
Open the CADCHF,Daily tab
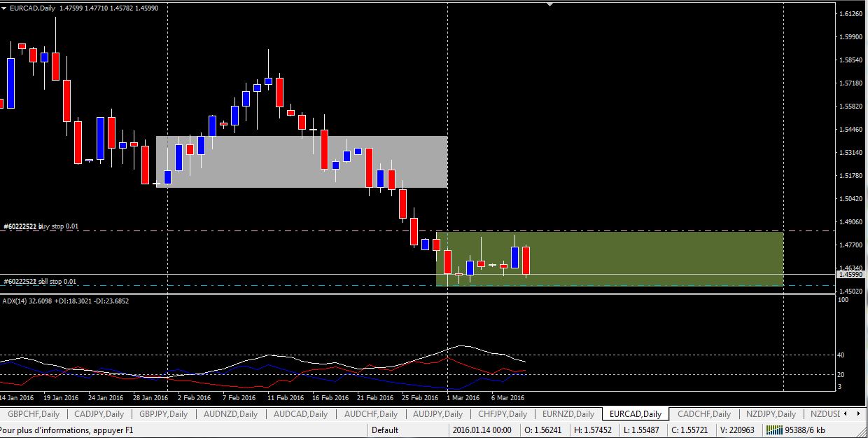(x=703, y=414)
